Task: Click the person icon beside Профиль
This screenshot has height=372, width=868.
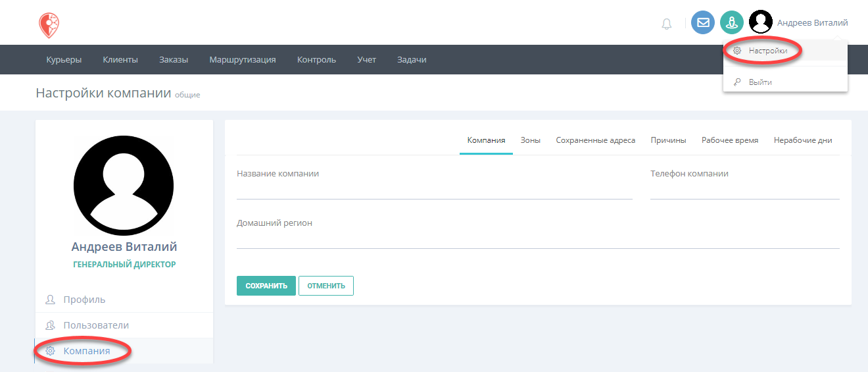Action: [50, 300]
